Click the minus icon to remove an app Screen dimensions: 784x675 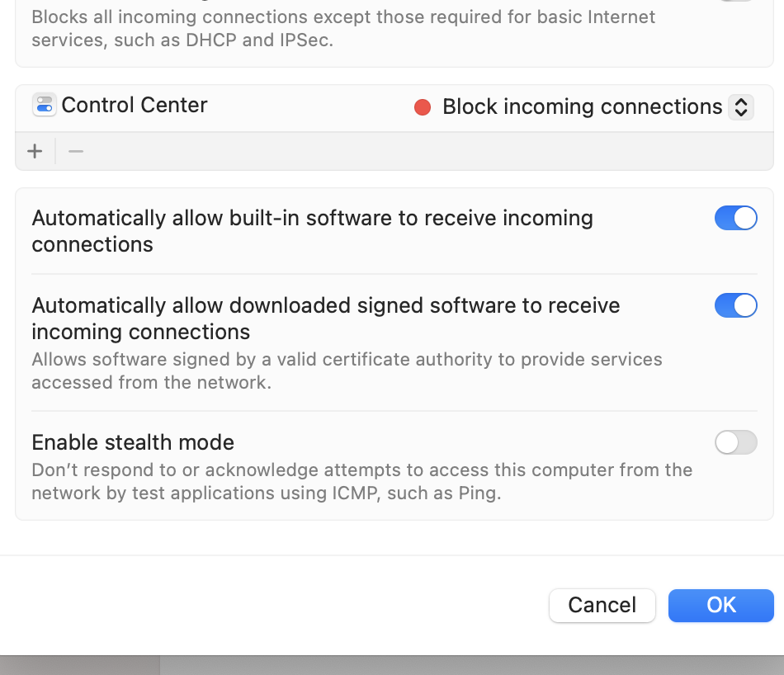(76, 151)
